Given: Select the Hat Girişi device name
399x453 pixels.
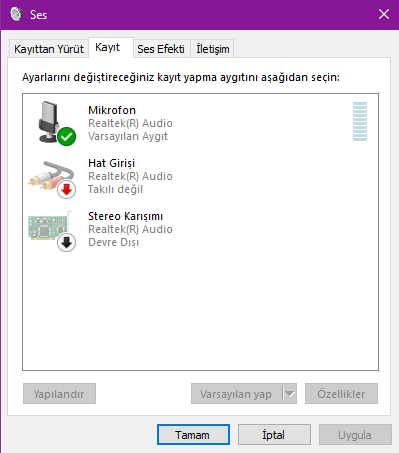Looking at the screenshot, I should coord(112,163).
